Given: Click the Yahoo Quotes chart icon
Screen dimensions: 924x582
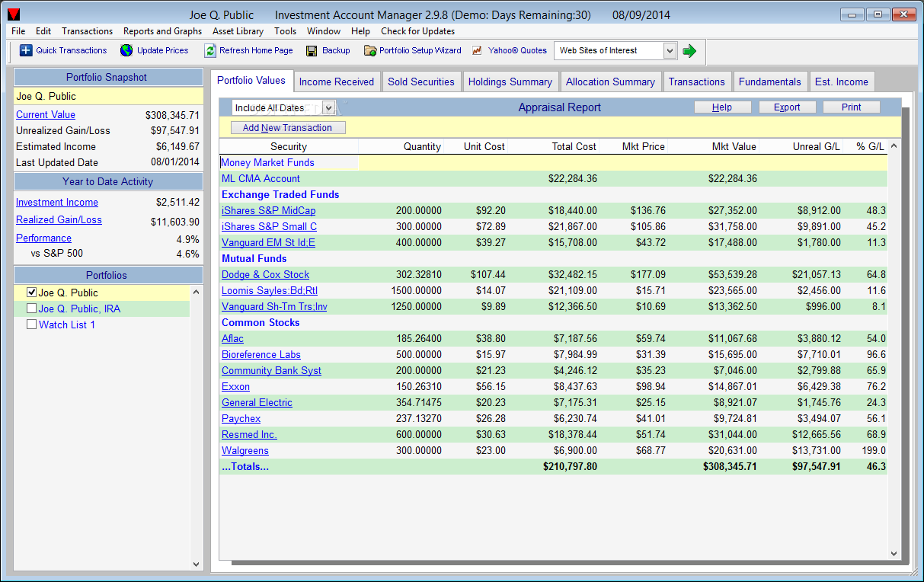Looking at the screenshot, I should click(478, 50).
